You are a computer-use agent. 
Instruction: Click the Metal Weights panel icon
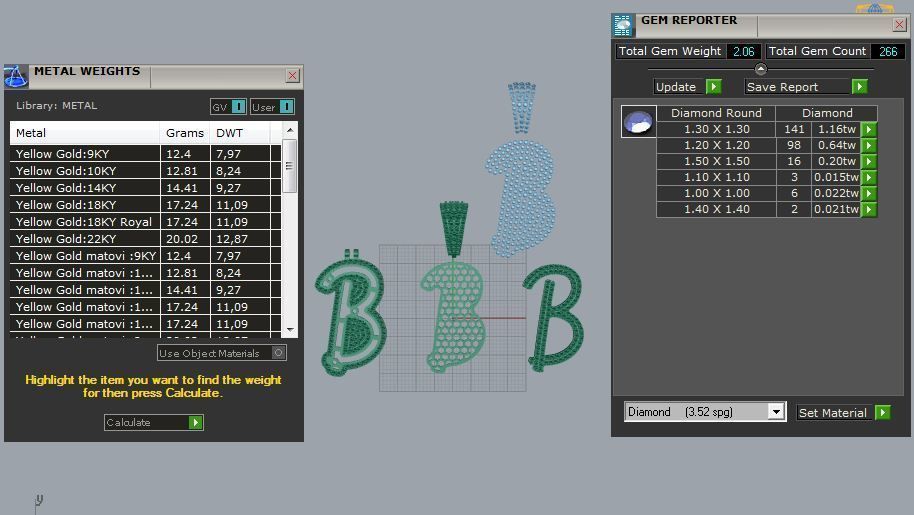[x=16, y=76]
